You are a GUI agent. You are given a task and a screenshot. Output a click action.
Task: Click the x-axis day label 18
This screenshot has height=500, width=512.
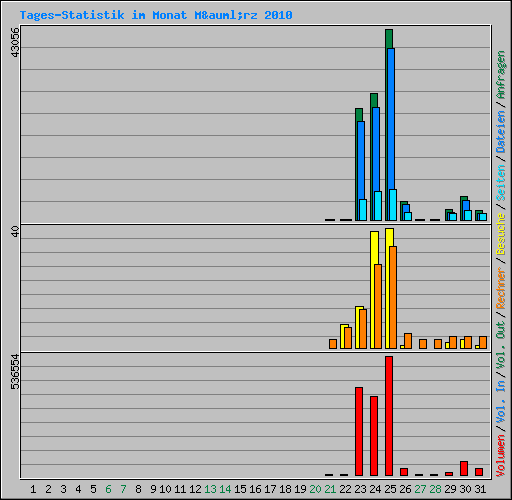pyautogui.click(x=285, y=489)
